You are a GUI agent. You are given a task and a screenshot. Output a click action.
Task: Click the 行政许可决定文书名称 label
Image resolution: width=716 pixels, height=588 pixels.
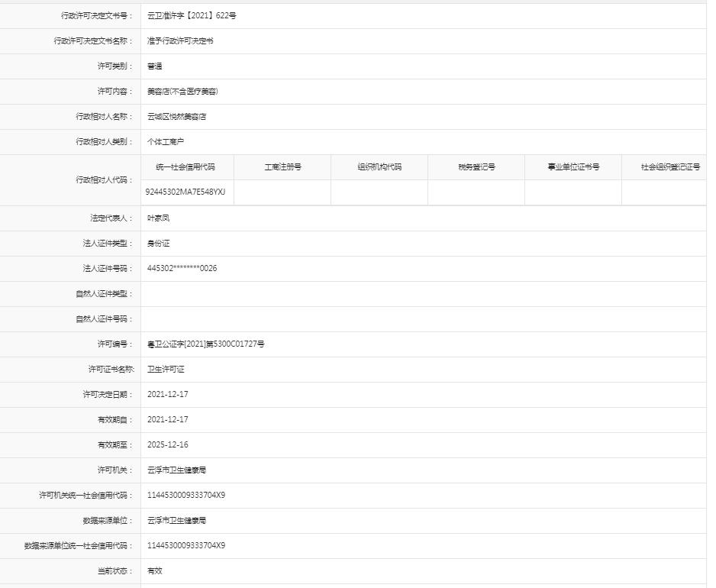click(93, 40)
